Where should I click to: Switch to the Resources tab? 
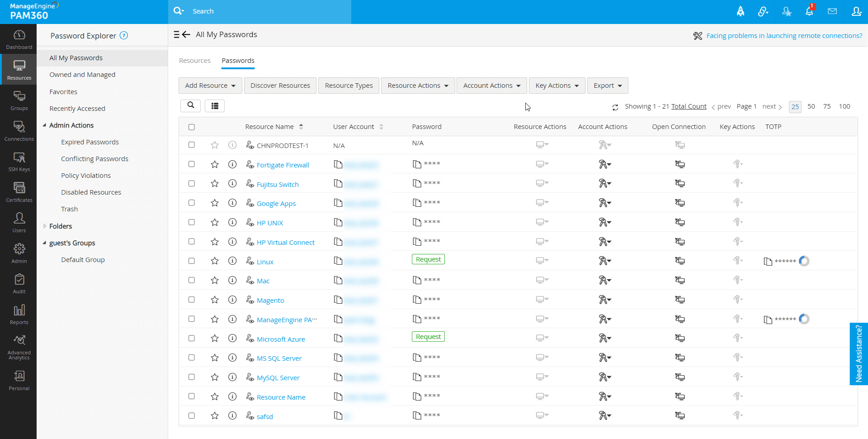tap(194, 61)
